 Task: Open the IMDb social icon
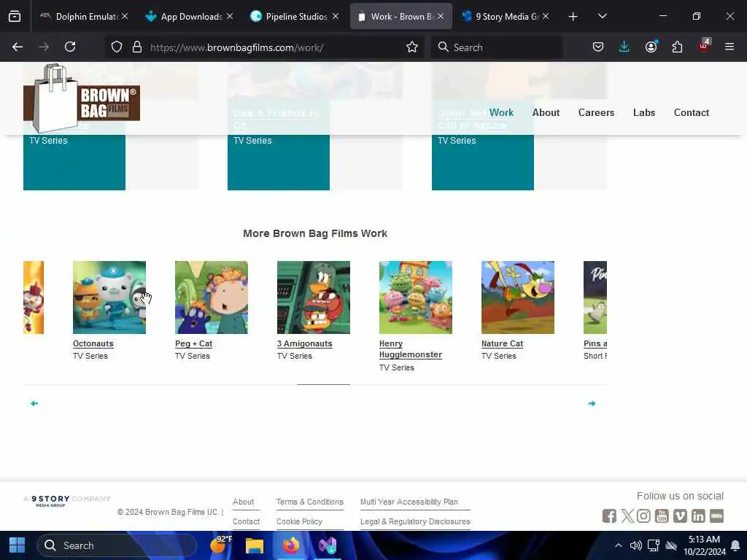point(716,516)
